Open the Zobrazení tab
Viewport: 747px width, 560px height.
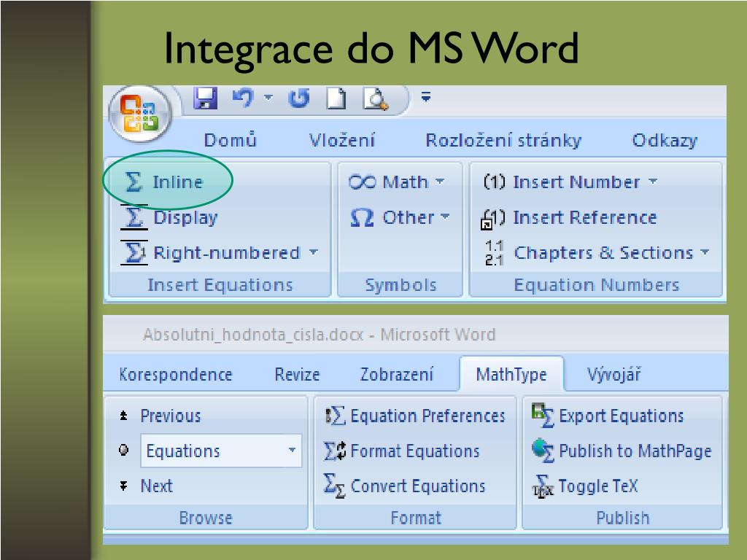pyautogui.click(x=397, y=375)
